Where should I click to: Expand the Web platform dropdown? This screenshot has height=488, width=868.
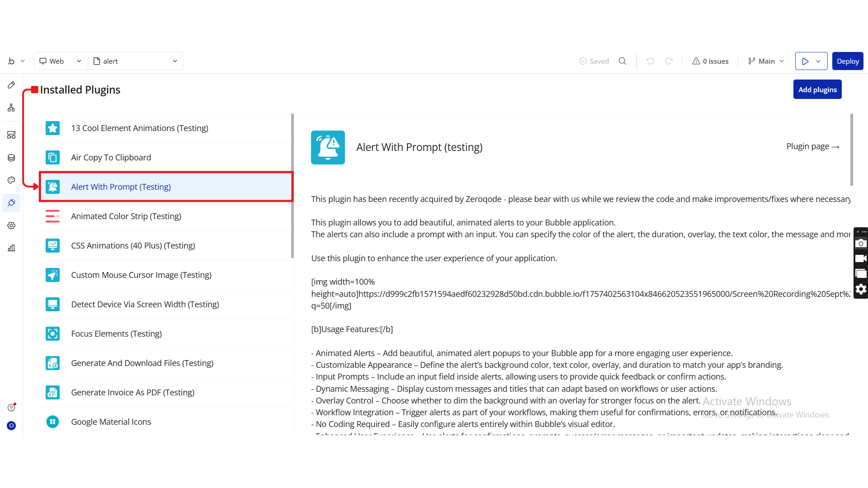point(61,61)
